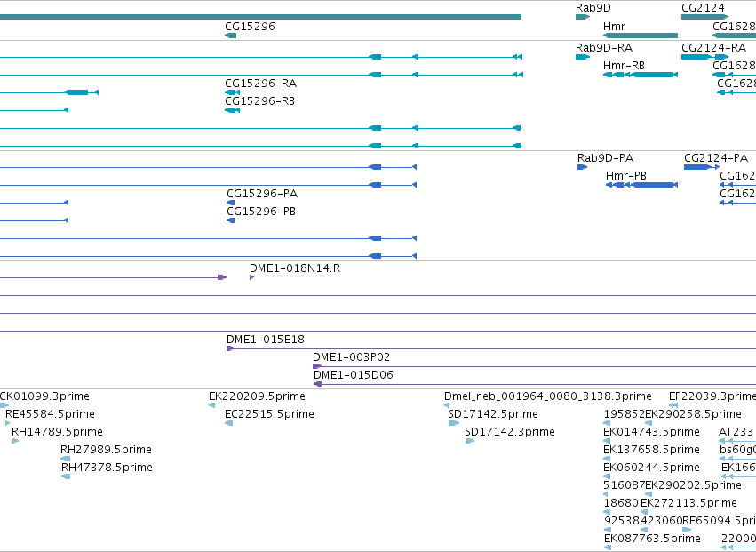
Task: Select the DME1-003P02 clone label
Action: point(351,357)
